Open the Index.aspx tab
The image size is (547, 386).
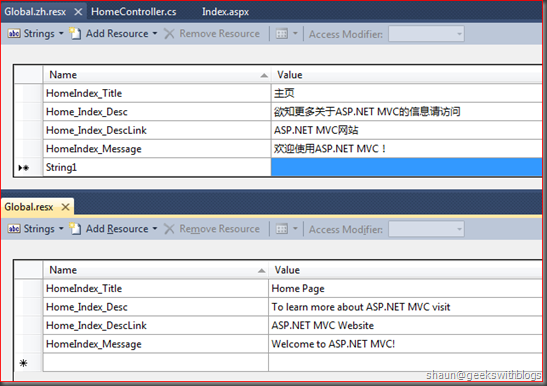pyautogui.click(x=225, y=12)
